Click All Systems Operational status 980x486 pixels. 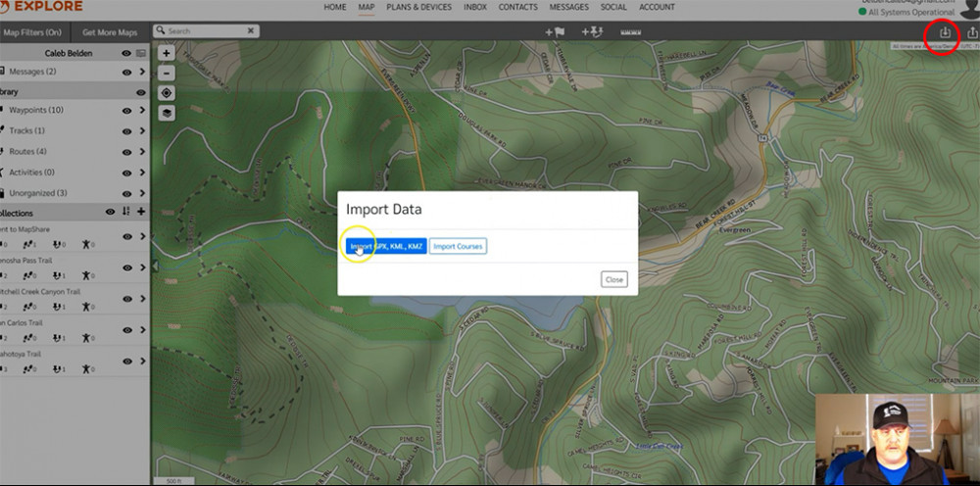(911, 12)
